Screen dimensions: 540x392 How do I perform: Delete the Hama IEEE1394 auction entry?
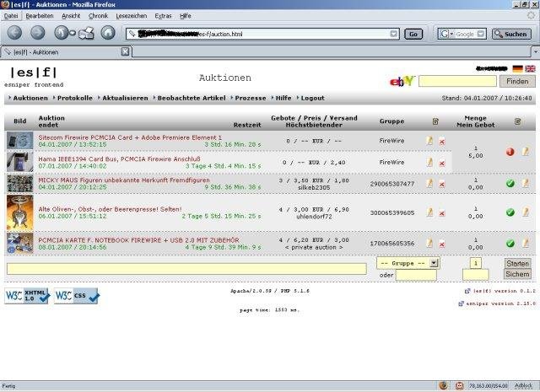tap(442, 164)
